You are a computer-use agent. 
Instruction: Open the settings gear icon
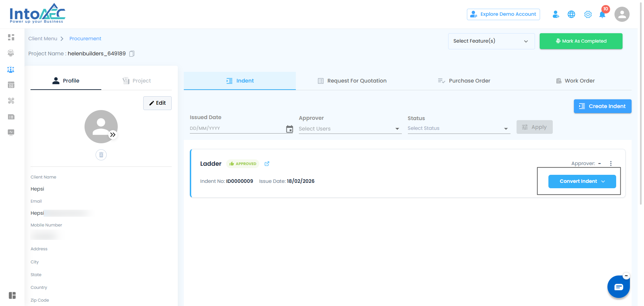[588, 14]
